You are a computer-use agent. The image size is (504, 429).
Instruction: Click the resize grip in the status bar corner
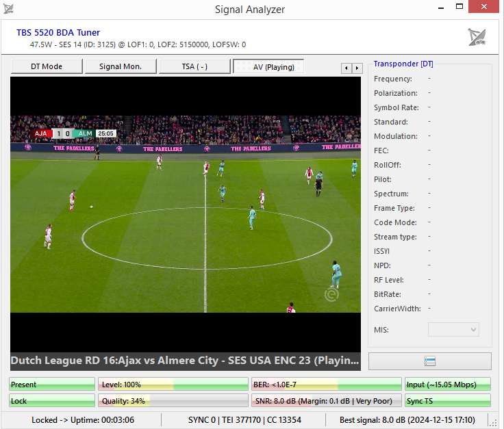493,424
